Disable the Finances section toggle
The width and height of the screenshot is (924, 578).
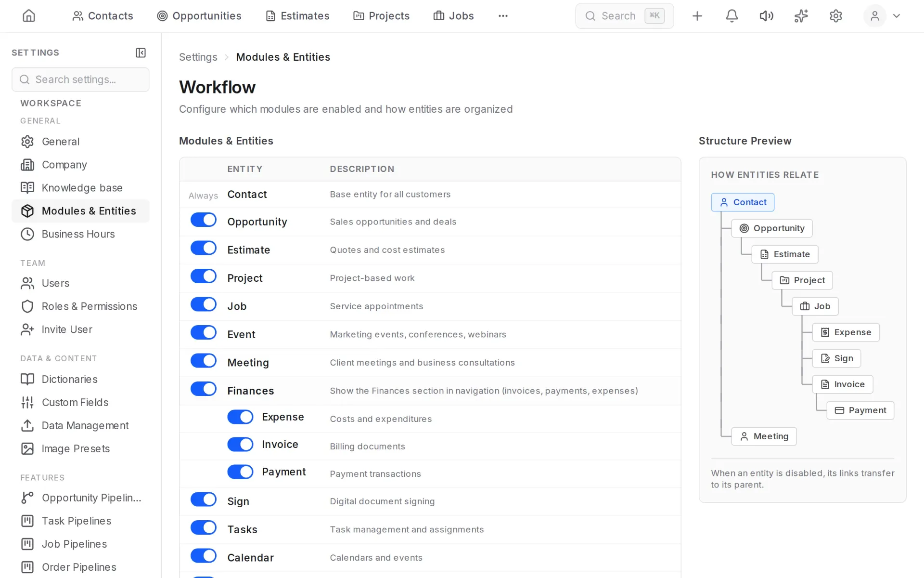[x=204, y=389]
